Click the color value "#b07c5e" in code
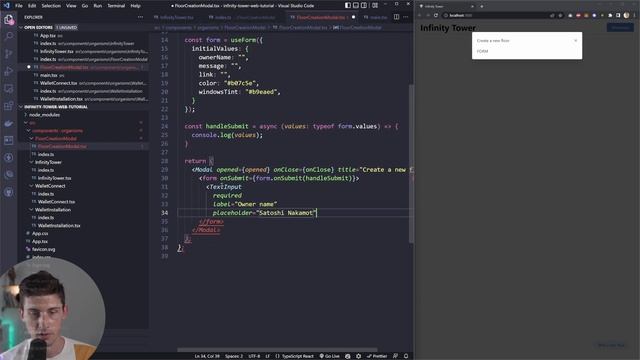 (241, 83)
